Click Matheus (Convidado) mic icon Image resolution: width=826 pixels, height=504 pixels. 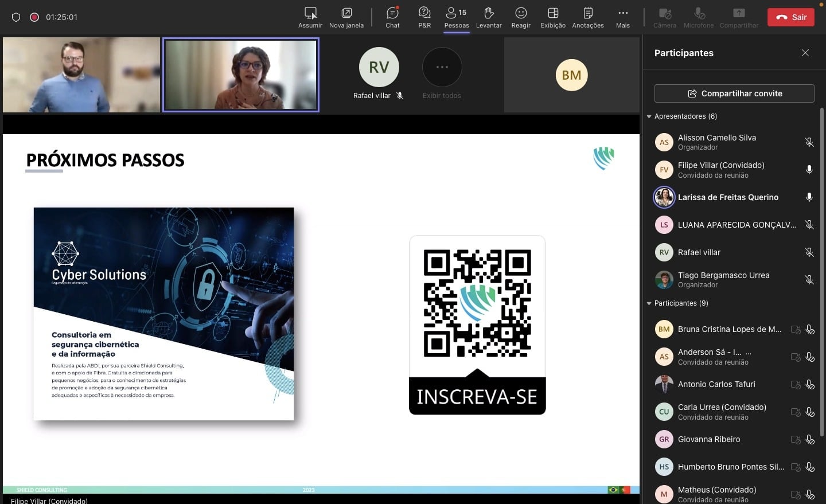pos(810,494)
